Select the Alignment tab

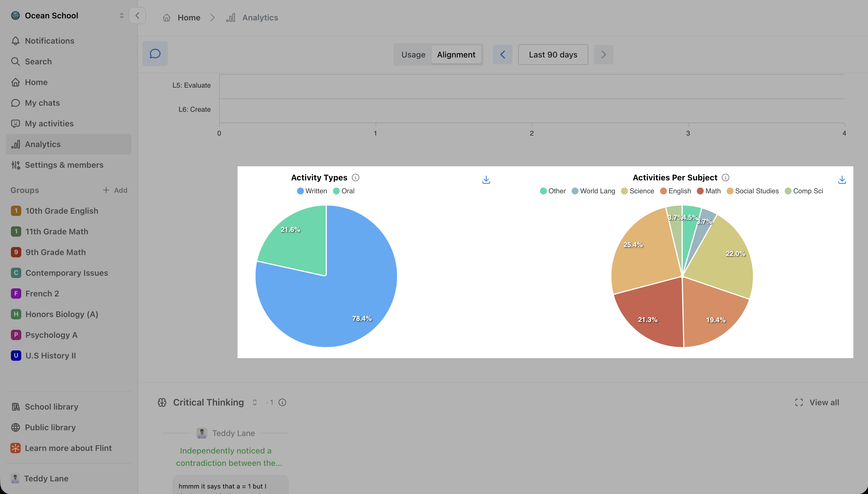[456, 55]
